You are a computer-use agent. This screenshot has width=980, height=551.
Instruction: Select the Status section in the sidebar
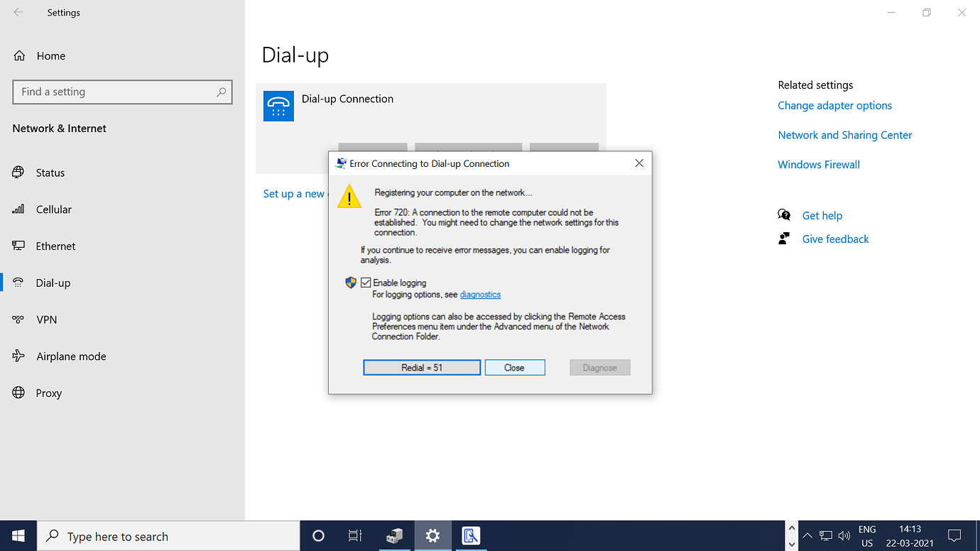point(50,172)
